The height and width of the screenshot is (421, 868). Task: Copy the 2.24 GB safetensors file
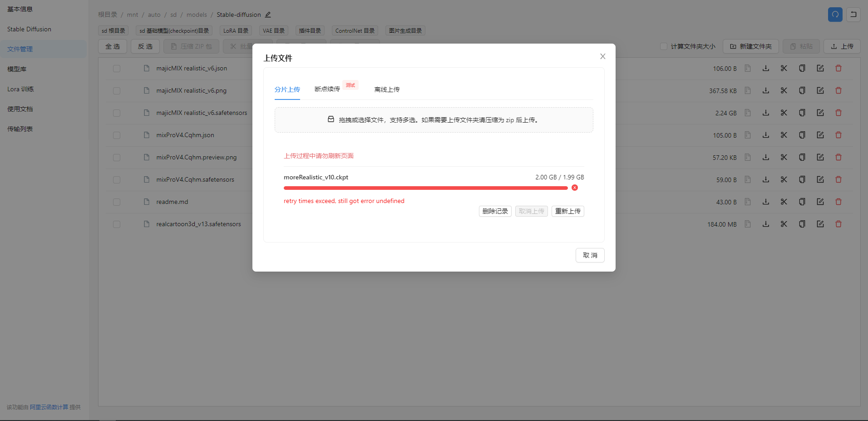(802, 113)
